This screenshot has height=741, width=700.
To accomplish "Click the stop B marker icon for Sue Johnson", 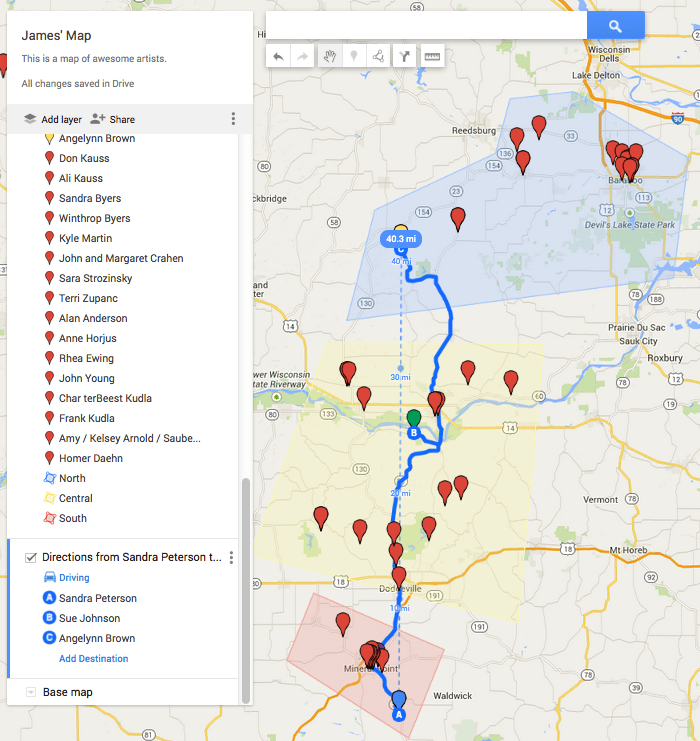I will pos(49,618).
